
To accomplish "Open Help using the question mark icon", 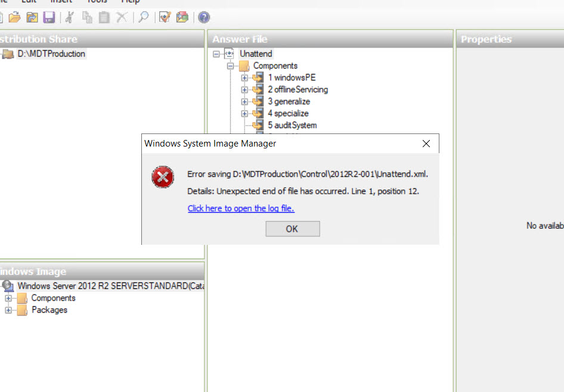I will (203, 17).
